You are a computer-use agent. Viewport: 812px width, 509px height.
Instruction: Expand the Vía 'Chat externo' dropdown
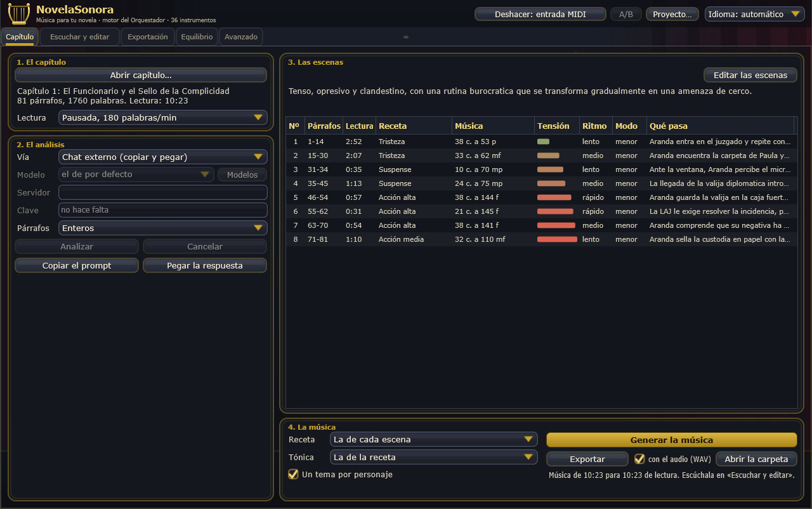click(x=163, y=157)
